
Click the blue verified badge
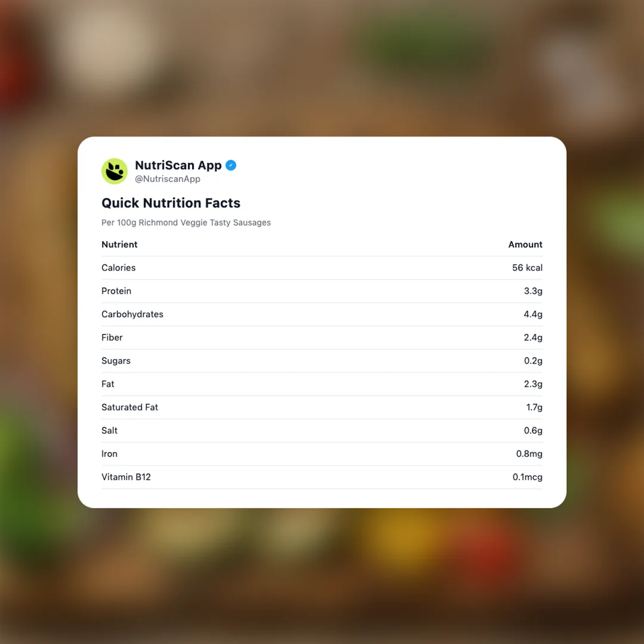tap(231, 165)
